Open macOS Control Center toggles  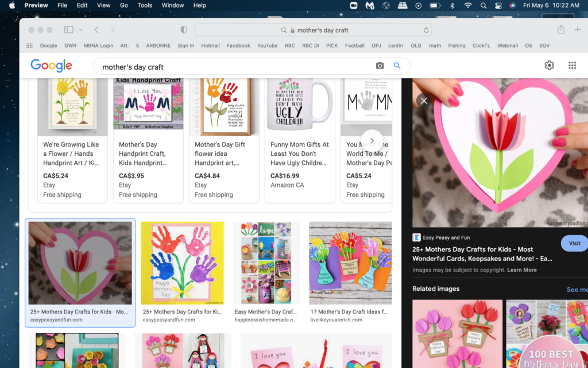click(498, 5)
